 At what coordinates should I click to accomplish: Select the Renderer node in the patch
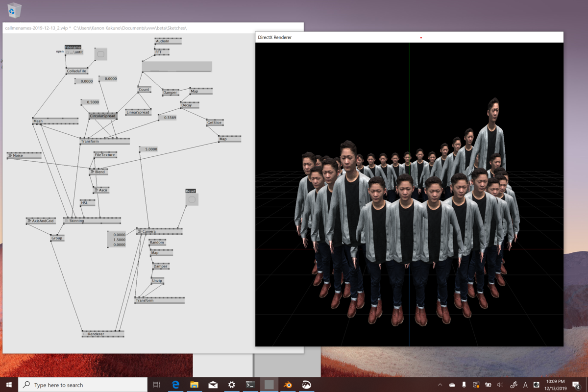pos(103,334)
